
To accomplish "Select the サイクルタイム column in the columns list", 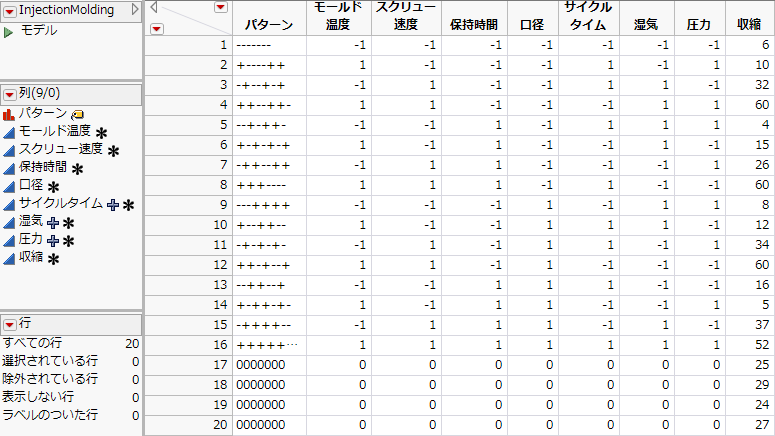I will pyautogui.click(x=61, y=203).
